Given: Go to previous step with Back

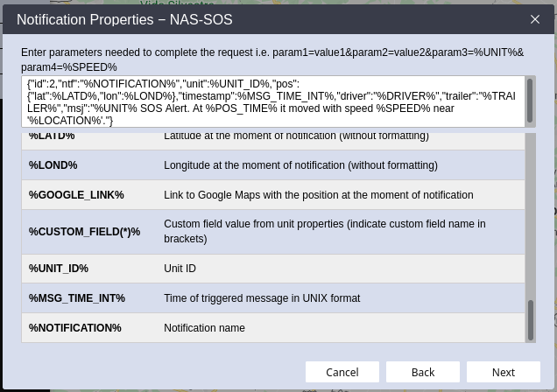Looking at the screenshot, I should point(423,372).
